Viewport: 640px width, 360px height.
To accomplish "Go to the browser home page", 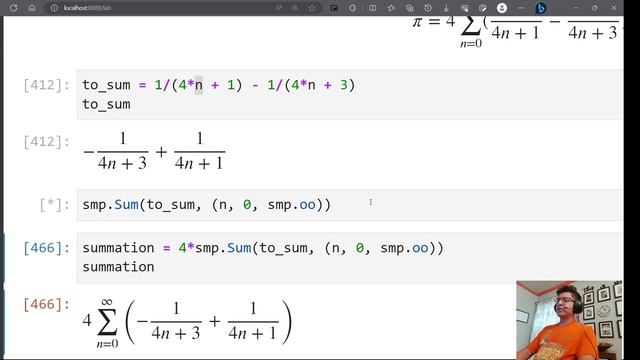I will coord(32,8).
